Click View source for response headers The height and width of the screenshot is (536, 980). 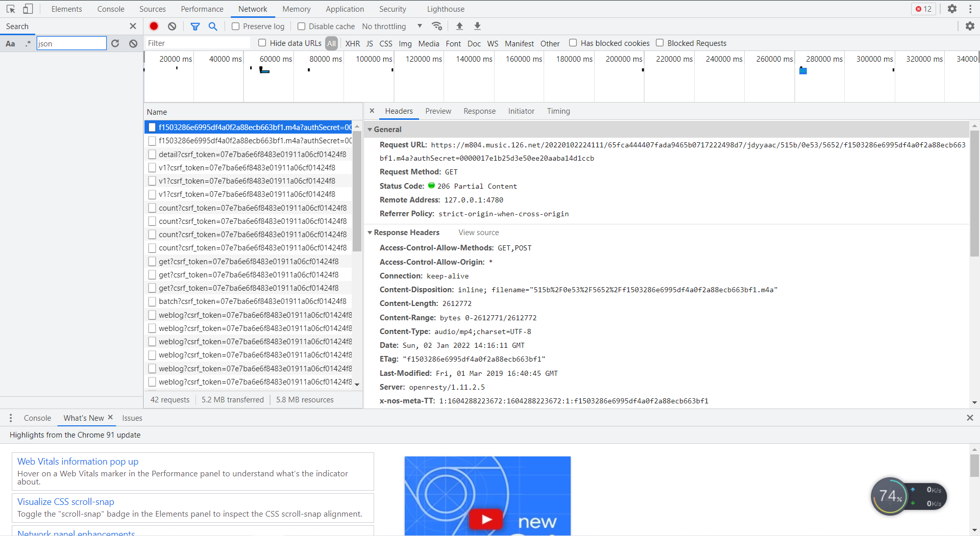pos(478,233)
